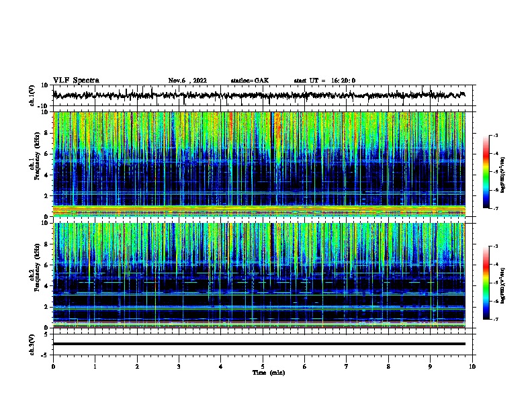Click the "6" kHz tick on ch.2 spectrogram axis
Screen dimensions: 532x411
[46, 265]
